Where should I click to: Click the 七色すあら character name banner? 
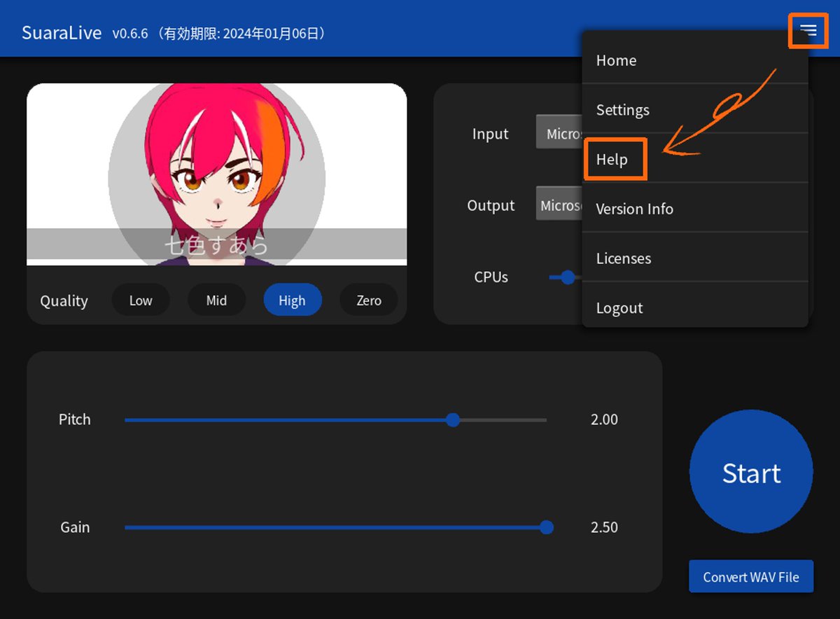click(x=217, y=244)
